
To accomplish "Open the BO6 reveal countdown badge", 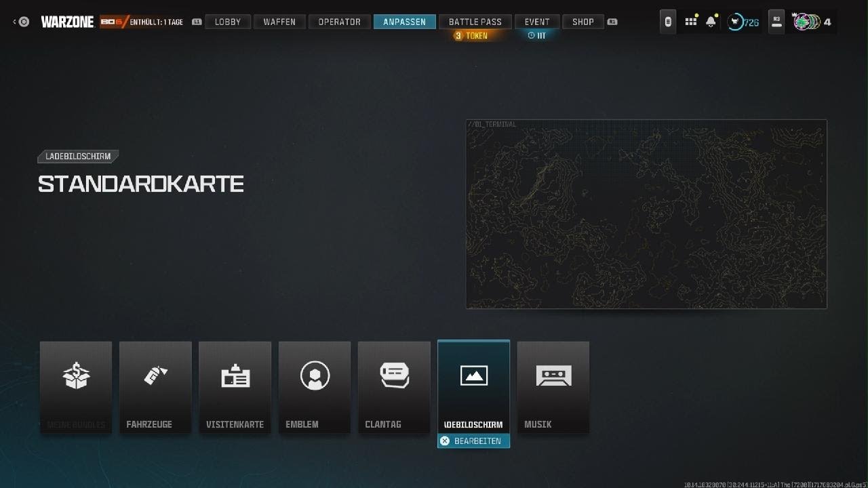I will [142, 22].
